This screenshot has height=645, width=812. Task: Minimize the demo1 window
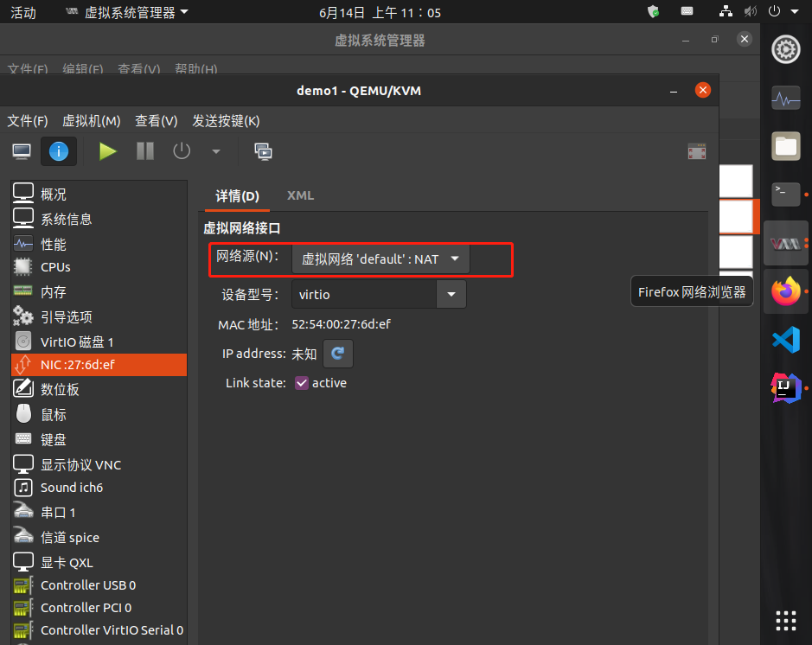[x=674, y=91]
